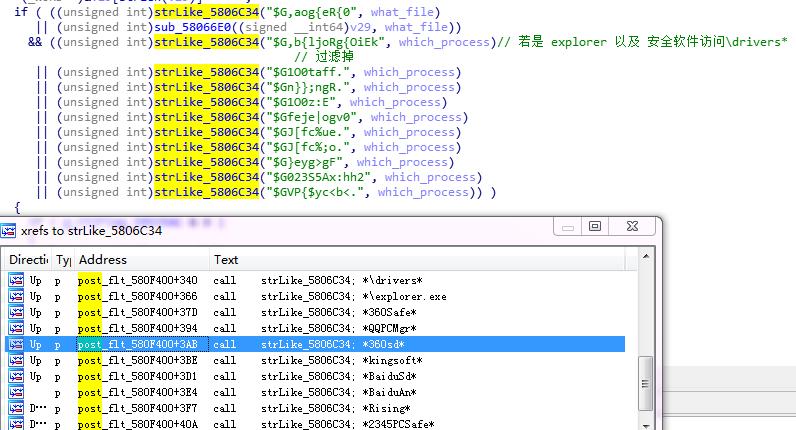Click the icon beside the *\explorer.exe xref

coord(16,297)
